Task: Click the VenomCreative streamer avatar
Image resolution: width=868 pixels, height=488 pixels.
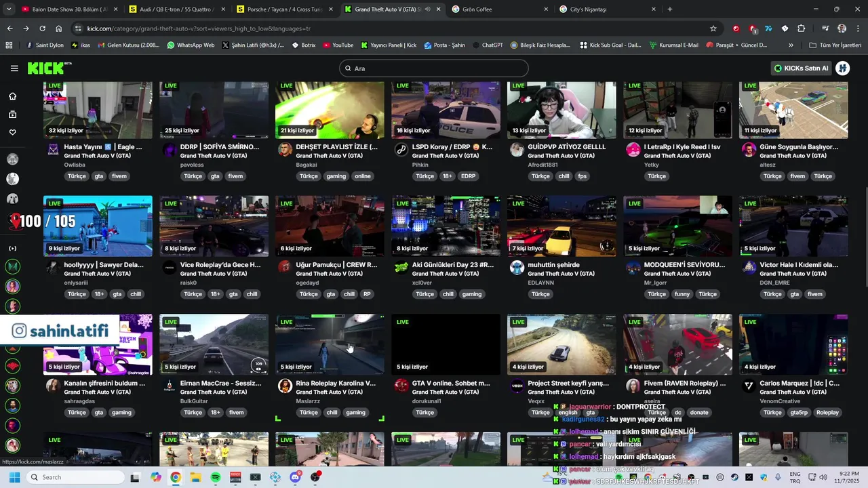Action: pos(749,386)
